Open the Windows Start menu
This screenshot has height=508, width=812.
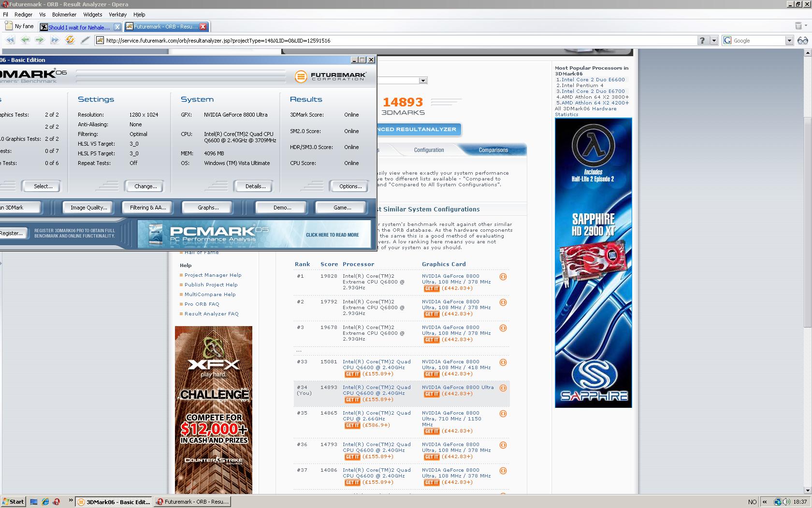(x=13, y=502)
